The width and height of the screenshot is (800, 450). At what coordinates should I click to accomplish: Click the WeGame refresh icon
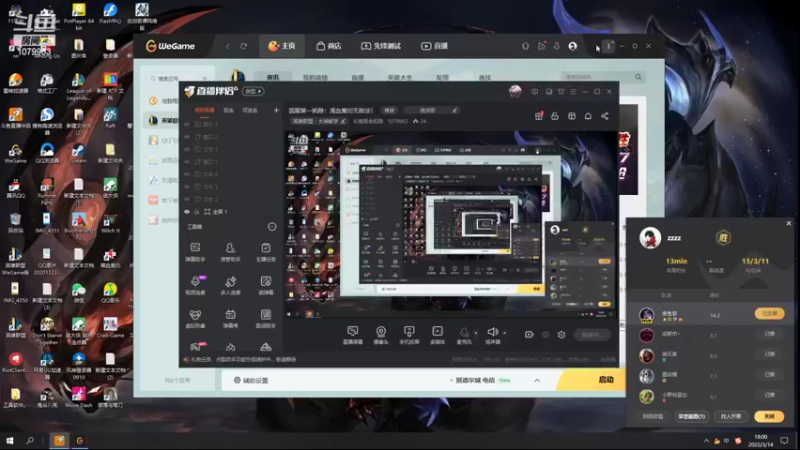point(244,46)
